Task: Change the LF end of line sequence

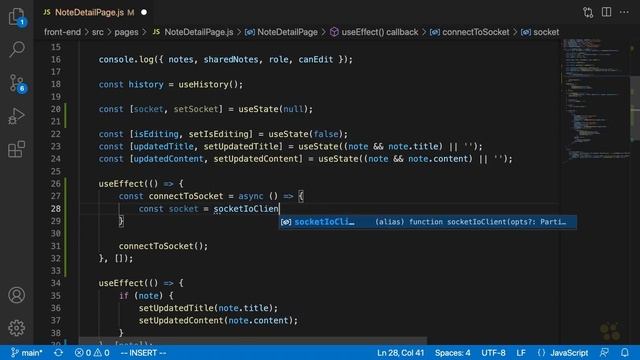Action: [x=521, y=353]
